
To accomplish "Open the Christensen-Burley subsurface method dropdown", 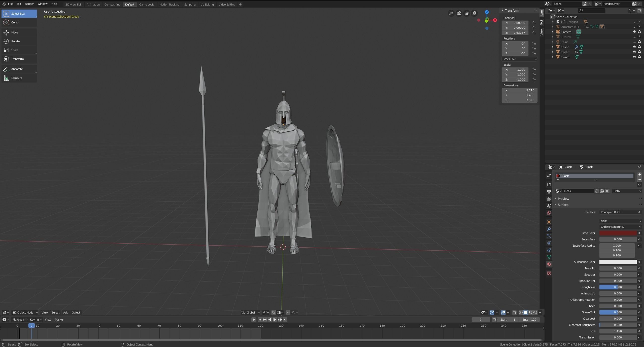I will (620, 227).
